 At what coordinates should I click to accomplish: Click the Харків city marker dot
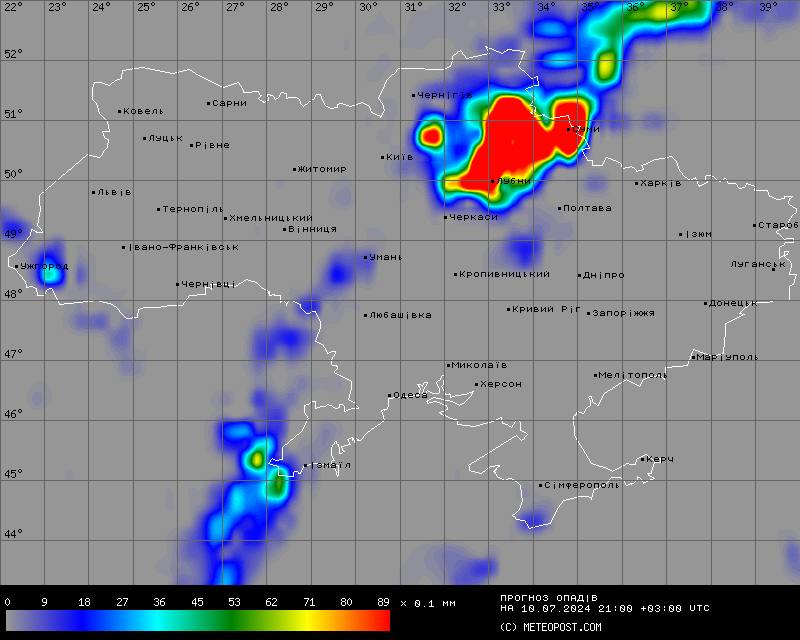point(636,183)
